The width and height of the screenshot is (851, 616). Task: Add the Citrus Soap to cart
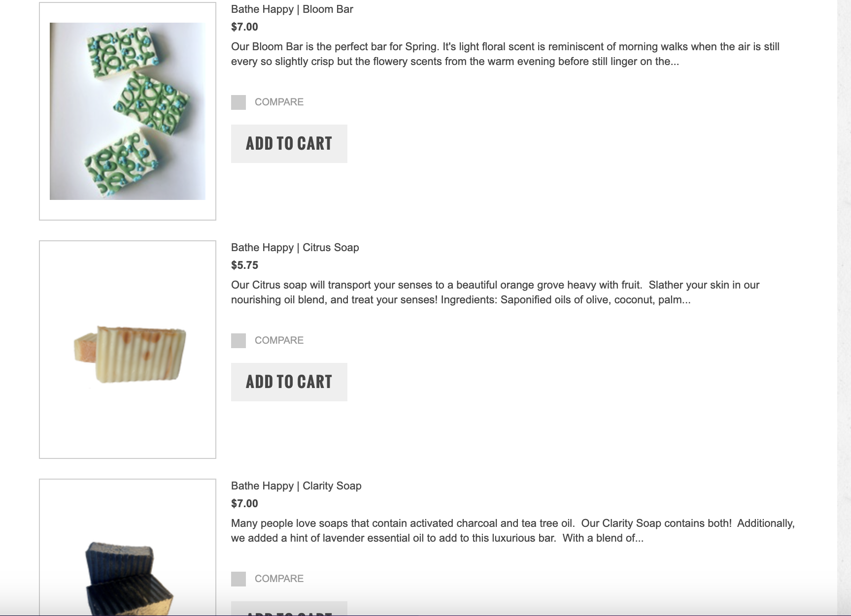click(x=289, y=382)
